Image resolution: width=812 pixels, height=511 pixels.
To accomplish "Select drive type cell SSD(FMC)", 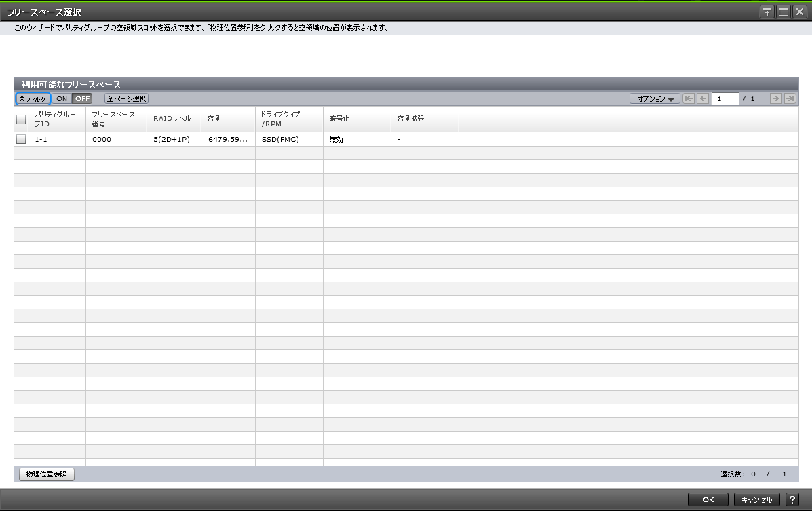I will click(290, 139).
